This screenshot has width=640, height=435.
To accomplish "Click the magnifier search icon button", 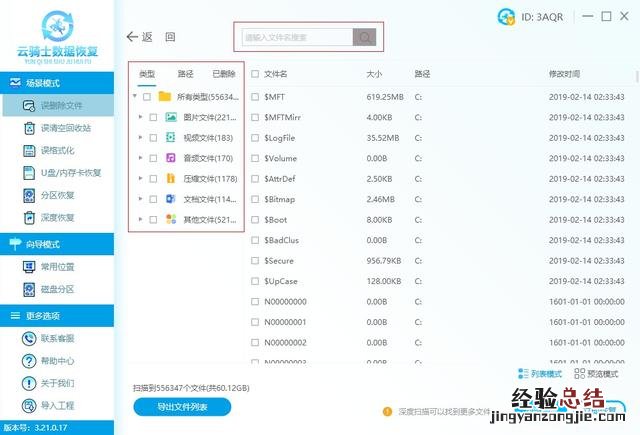I will pyautogui.click(x=364, y=38).
